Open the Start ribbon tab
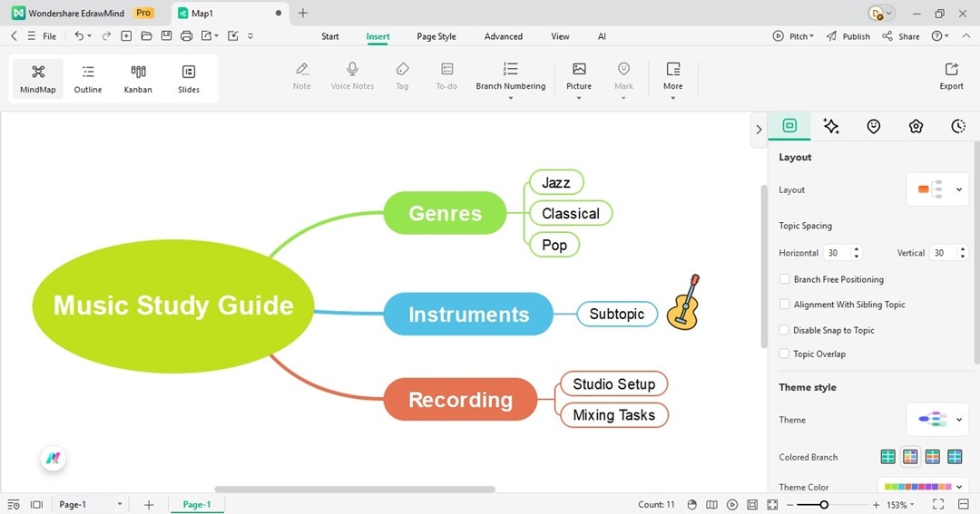 point(330,36)
